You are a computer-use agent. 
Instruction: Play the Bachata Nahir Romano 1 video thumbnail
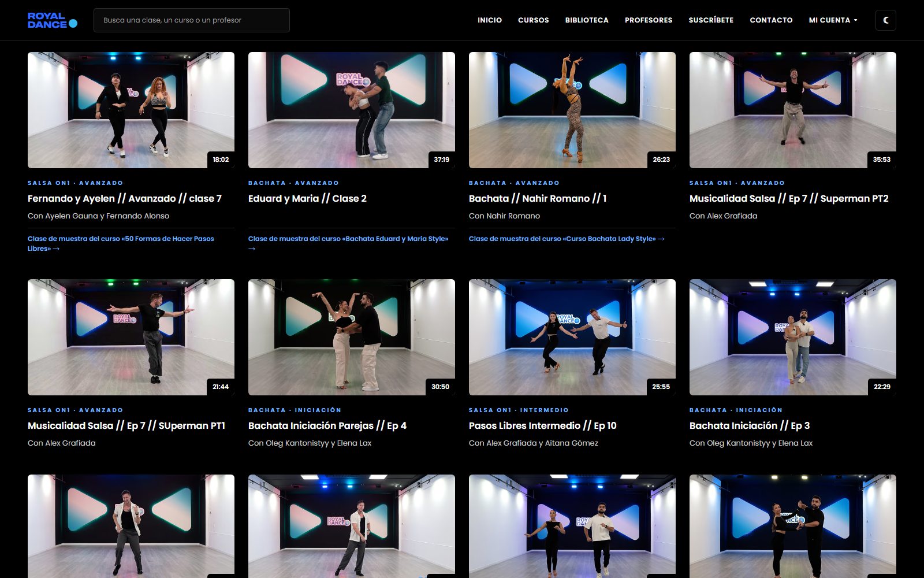tap(572, 110)
